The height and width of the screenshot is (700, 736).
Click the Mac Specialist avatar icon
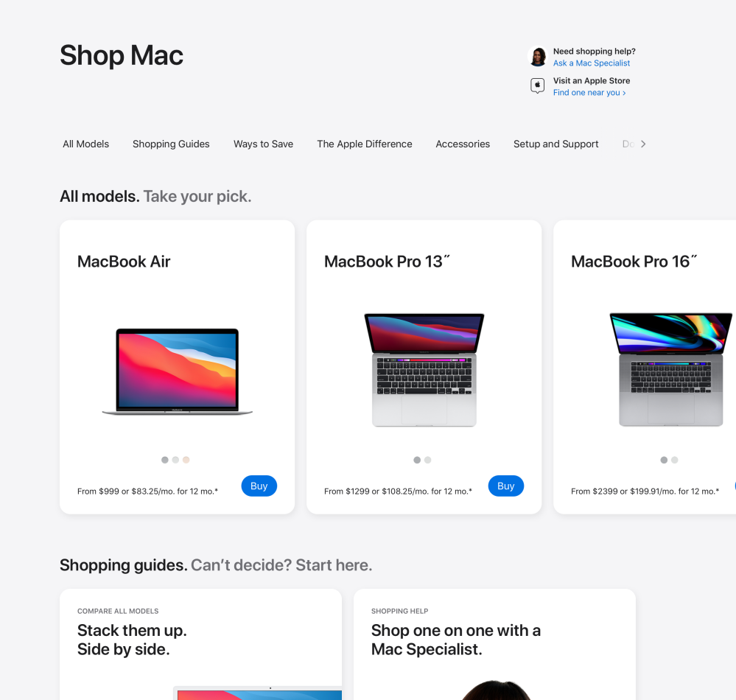(x=538, y=57)
